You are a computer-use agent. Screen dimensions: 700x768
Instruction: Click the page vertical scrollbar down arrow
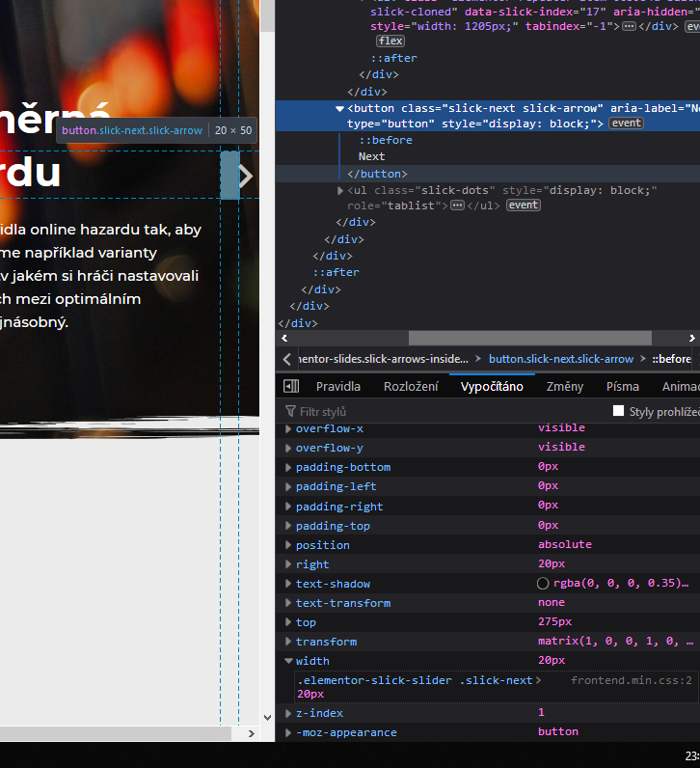pyautogui.click(x=267, y=718)
